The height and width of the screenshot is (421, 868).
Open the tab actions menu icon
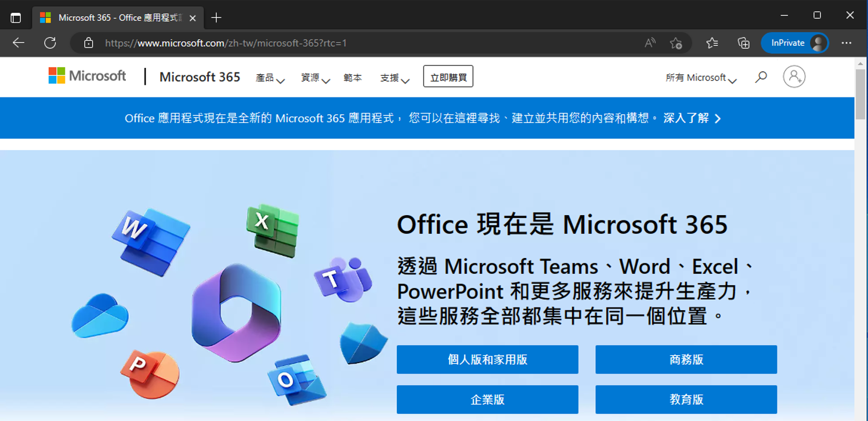(x=16, y=17)
